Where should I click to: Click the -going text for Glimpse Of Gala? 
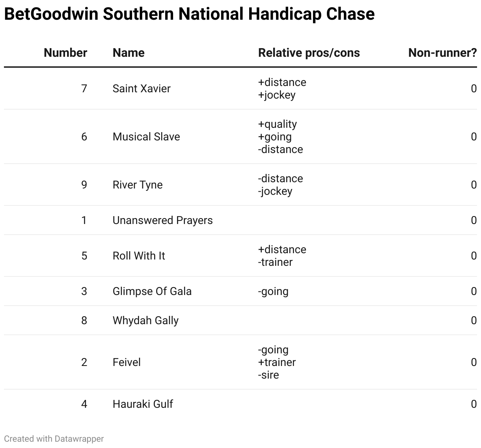(x=273, y=291)
